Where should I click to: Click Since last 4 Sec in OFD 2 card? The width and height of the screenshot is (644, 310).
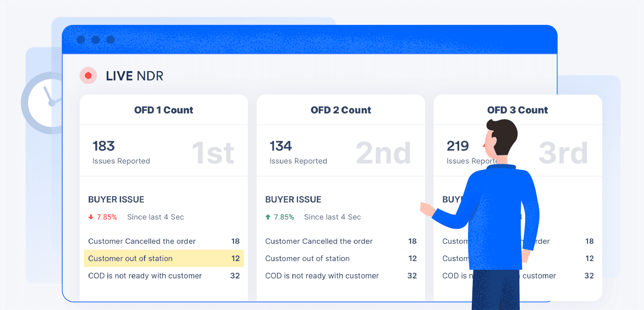click(333, 217)
